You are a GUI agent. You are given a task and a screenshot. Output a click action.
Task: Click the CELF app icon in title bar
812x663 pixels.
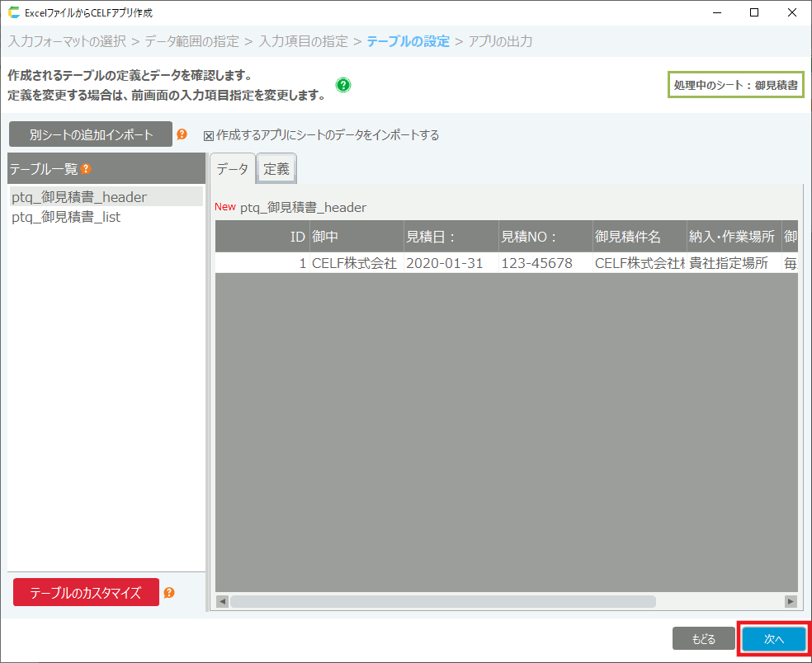coord(13,13)
